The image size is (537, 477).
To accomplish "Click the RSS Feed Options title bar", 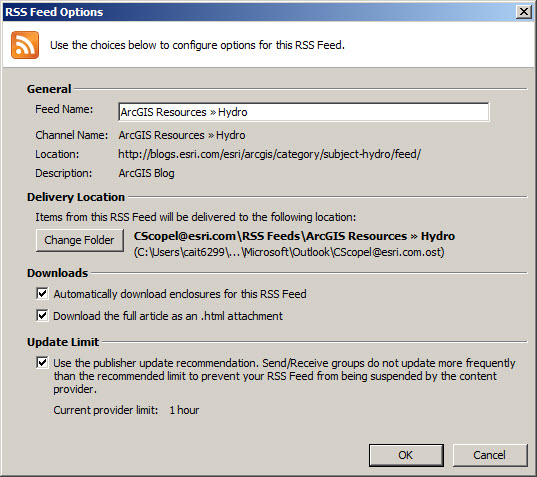I will pyautogui.click(x=257, y=12).
